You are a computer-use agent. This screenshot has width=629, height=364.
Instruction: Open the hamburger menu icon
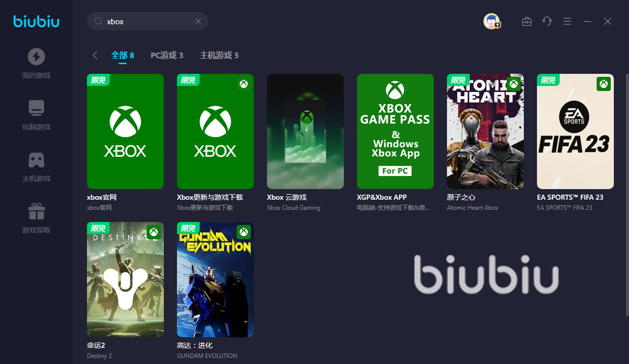tap(567, 21)
